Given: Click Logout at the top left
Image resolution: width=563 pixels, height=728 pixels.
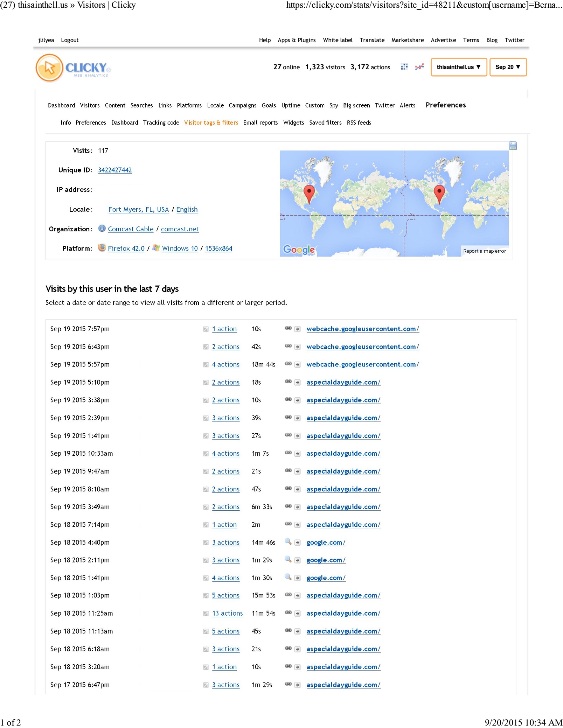Looking at the screenshot, I should tap(70, 40).
